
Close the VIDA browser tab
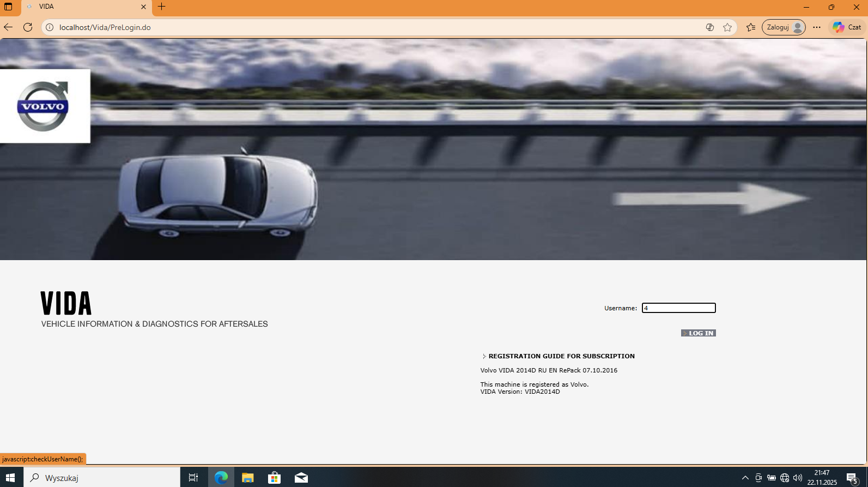143,7
